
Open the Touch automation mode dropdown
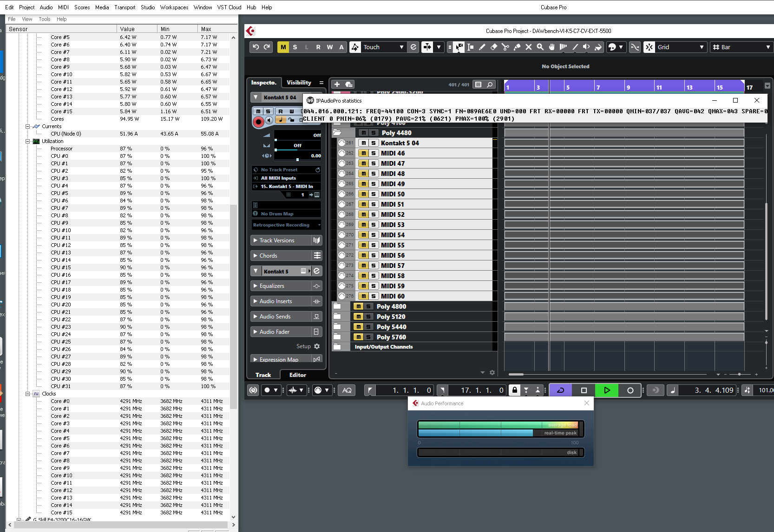(384, 47)
